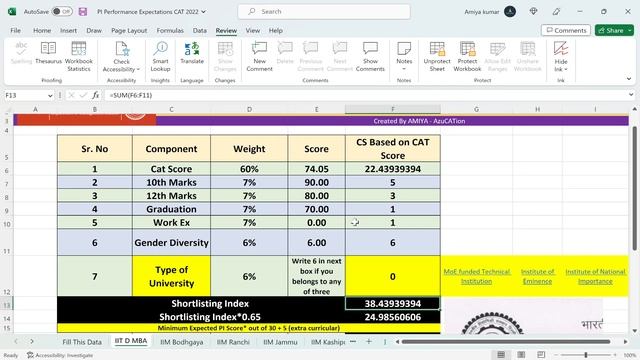The image size is (640, 360).
Task: Open the Formulas tab
Action: (x=170, y=30)
